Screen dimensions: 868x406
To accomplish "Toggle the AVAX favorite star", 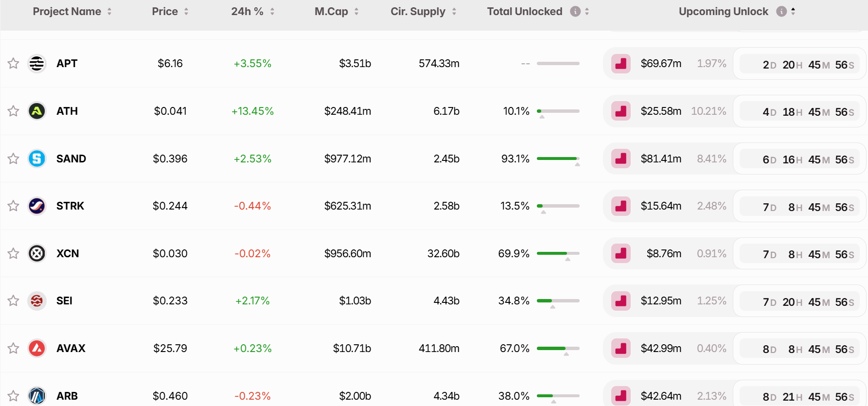I will [x=13, y=349].
